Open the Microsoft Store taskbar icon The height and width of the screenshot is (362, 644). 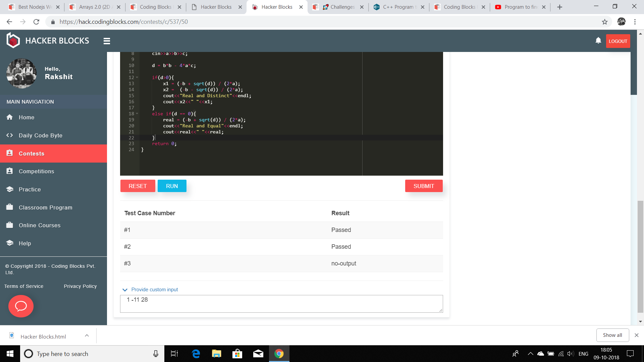click(237, 354)
